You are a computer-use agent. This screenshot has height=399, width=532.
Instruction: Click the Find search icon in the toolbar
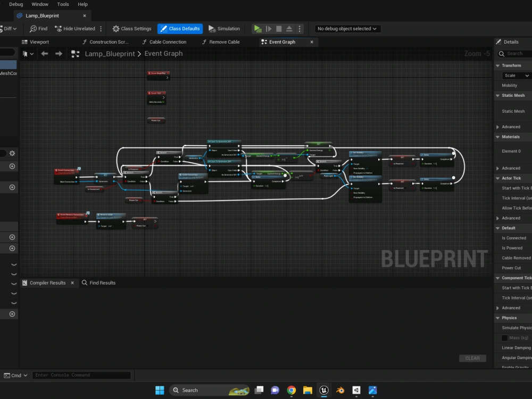coord(38,29)
